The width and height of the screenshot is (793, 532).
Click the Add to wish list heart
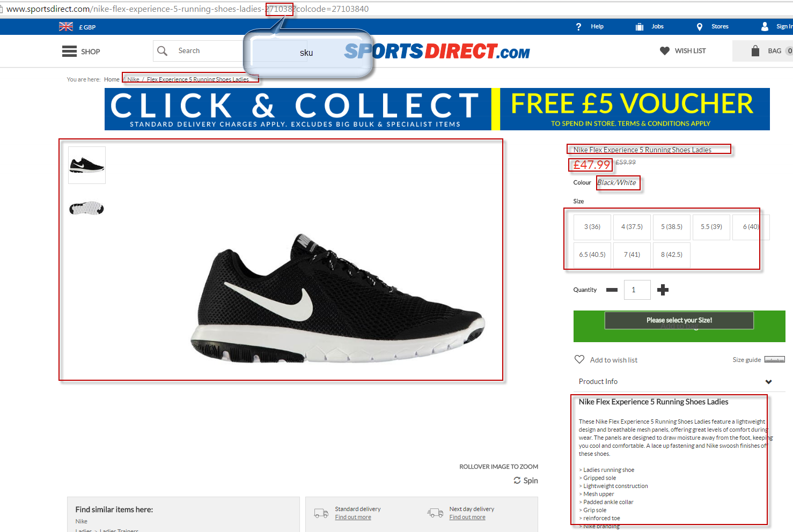(579, 359)
